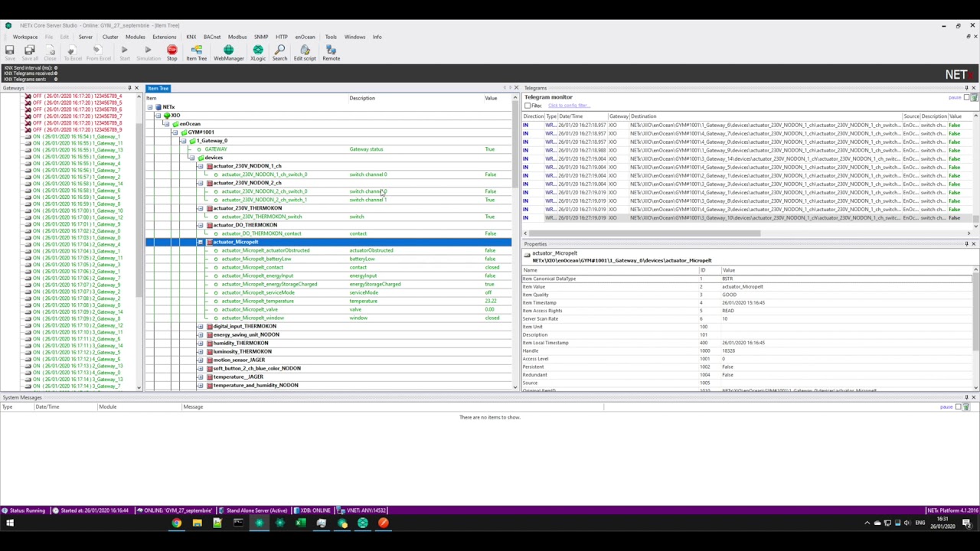Open the enOcean menu
Screen dimensions: 980x551
pyautogui.click(x=305, y=37)
